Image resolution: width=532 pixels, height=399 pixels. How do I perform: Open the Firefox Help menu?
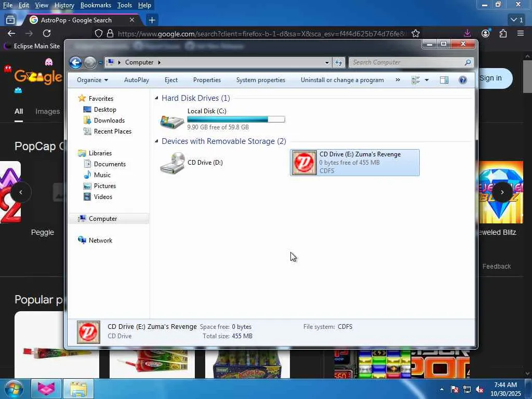tap(144, 5)
